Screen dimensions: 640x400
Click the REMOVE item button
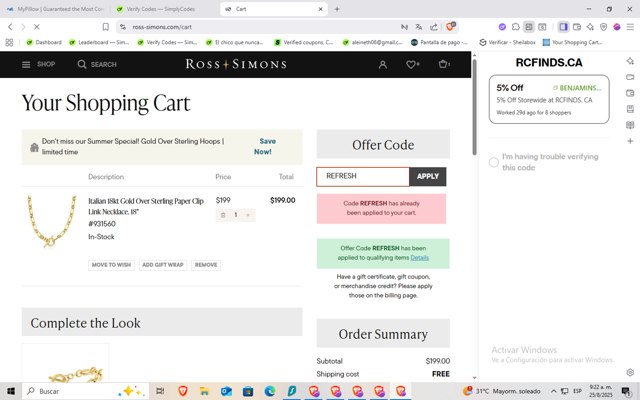(x=206, y=265)
